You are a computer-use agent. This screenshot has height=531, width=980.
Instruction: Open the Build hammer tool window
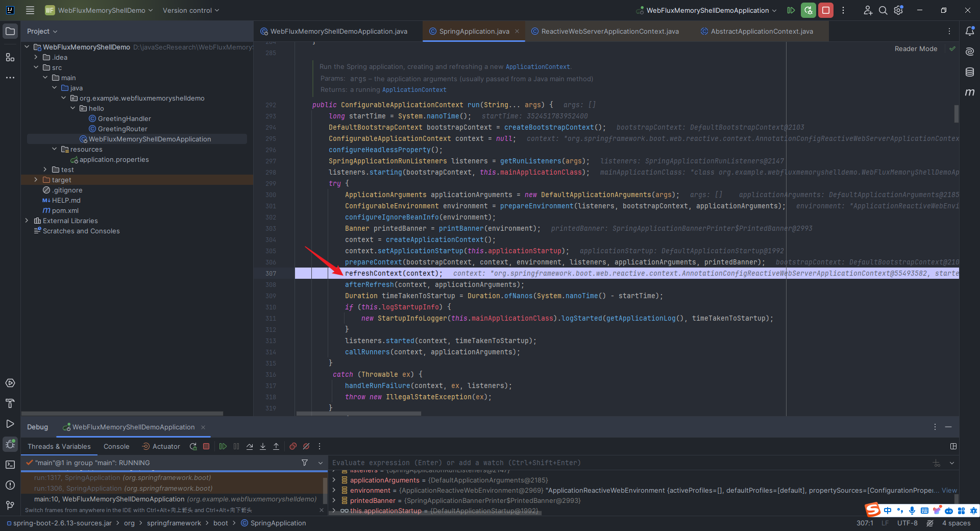coord(10,403)
